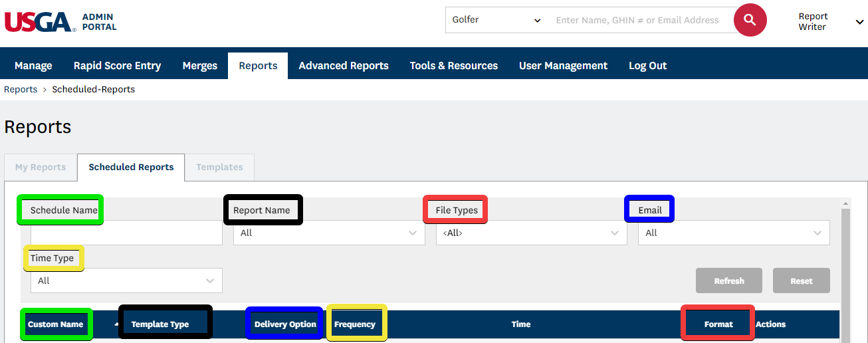Click the Custom Name sort arrow

[117, 324]
